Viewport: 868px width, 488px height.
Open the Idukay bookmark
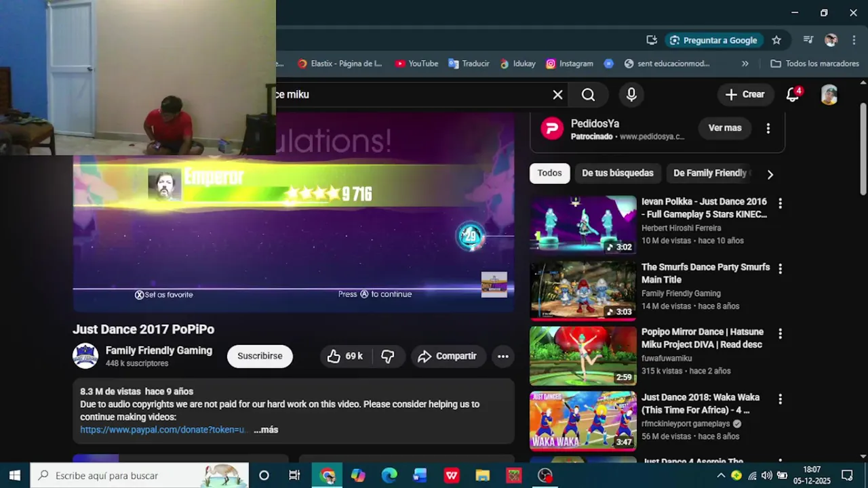pyautogui.click(x=517, y=64)
